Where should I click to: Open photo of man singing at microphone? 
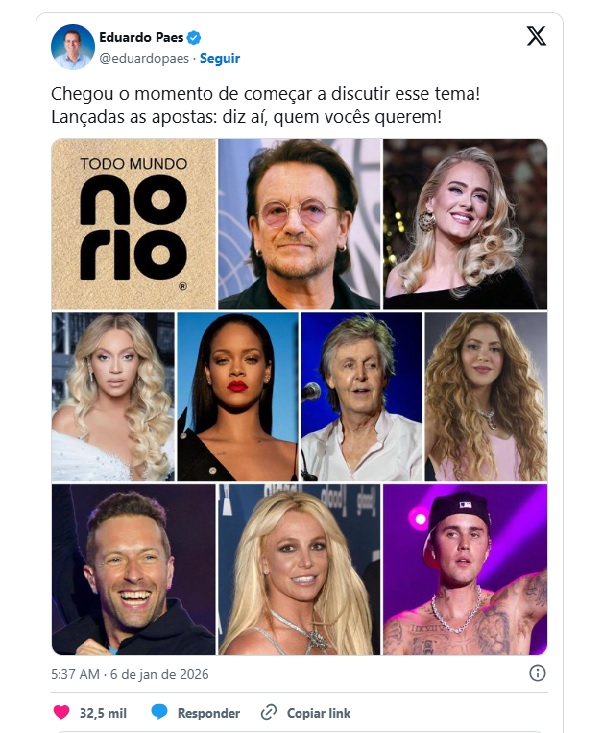pos(361,396)
